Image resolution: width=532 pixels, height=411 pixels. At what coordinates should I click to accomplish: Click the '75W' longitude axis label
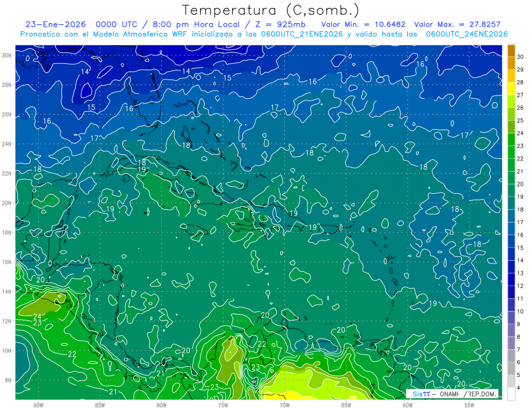tap(223, 405)
